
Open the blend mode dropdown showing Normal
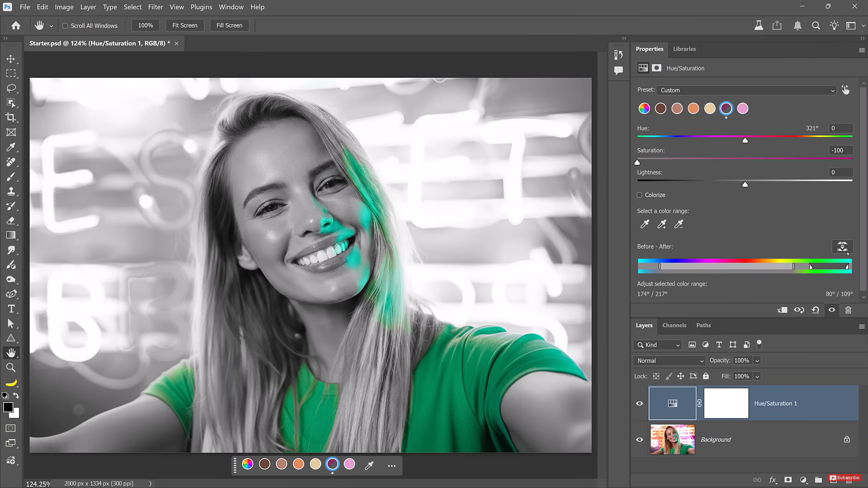[669, 360]
